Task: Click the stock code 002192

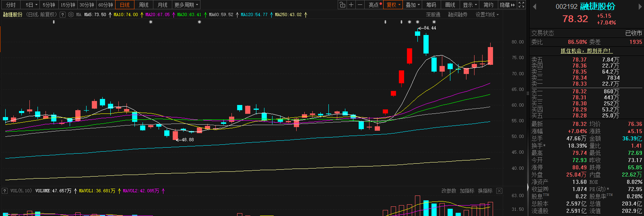Action: (x=566, y=6)
